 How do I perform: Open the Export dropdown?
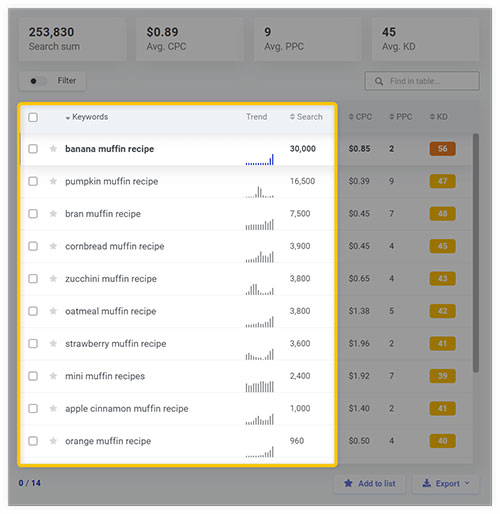(446, 483)
